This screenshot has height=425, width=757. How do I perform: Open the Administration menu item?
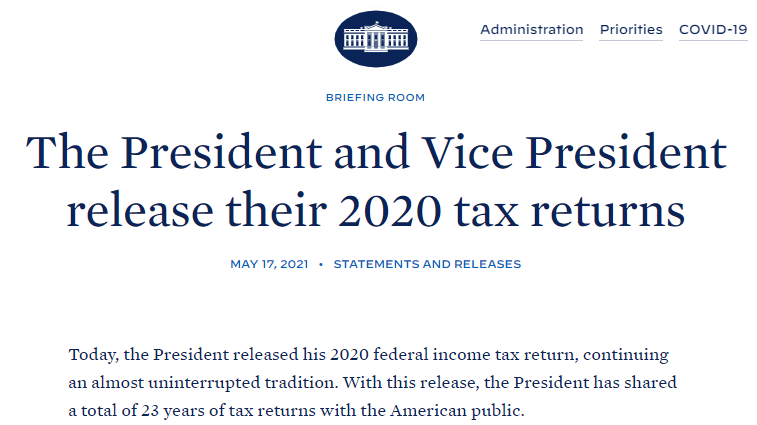(x=532, y=30)
